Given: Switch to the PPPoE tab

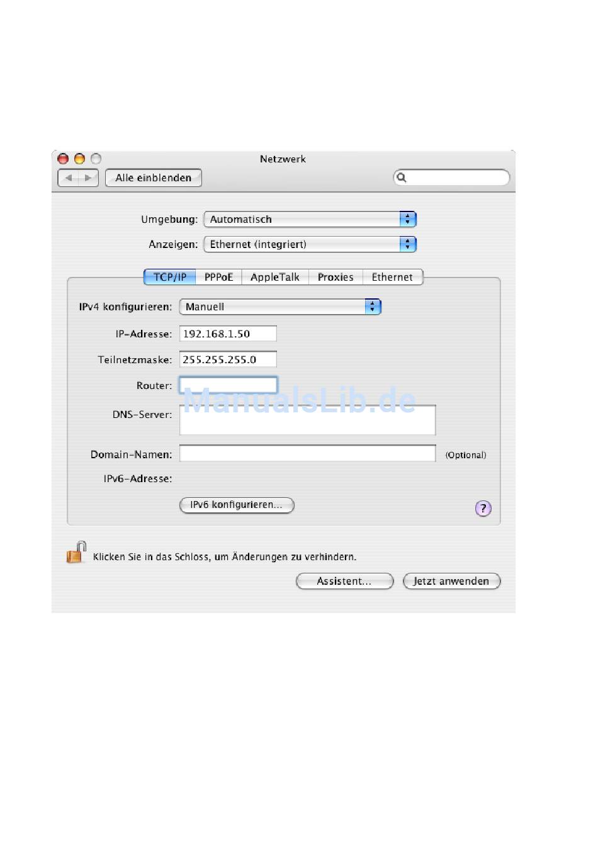Looking at the screenshot, I should click(x=218, y=277).
